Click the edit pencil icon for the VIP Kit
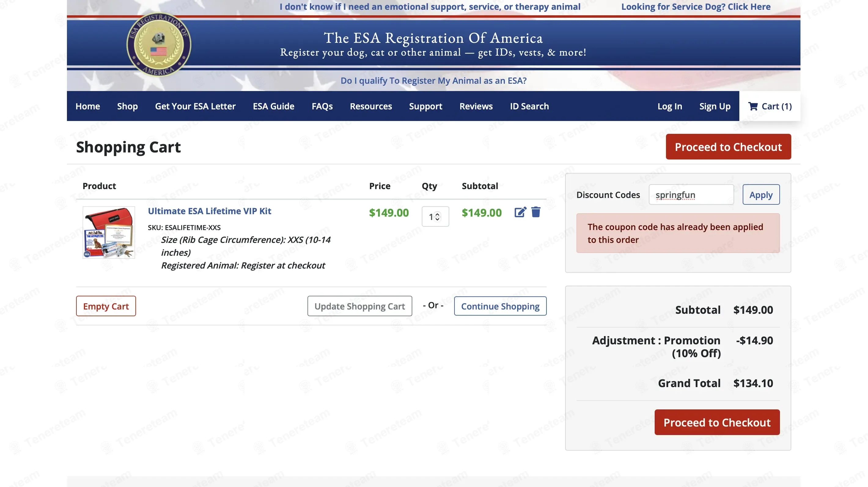This screenshot has width=868, height=487. pos(520,212)
